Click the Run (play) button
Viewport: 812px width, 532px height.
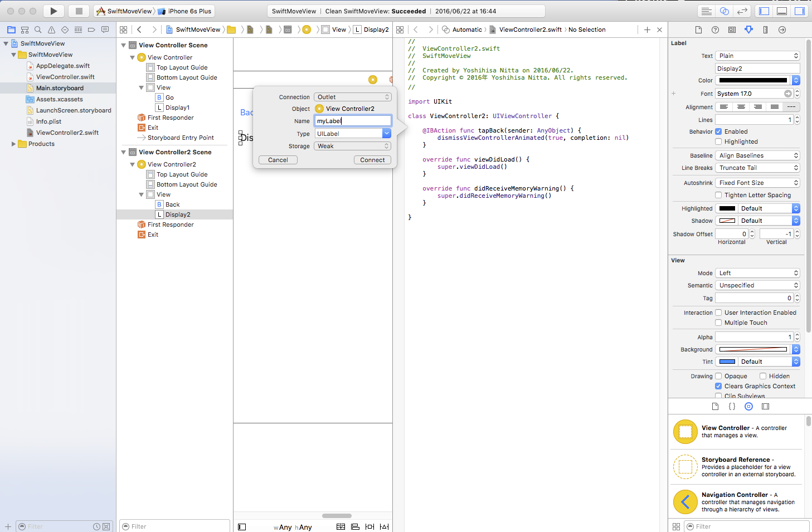tap(54, 11)
